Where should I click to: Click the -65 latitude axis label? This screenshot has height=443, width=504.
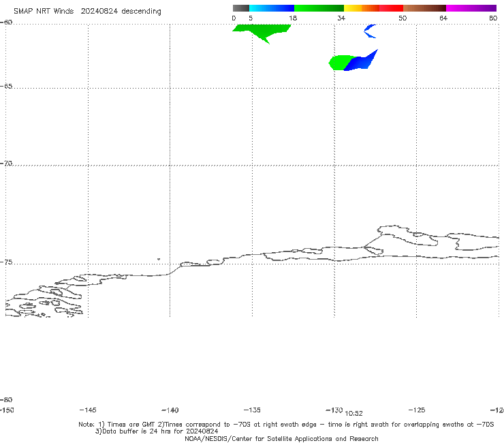[x=6, y=87]
